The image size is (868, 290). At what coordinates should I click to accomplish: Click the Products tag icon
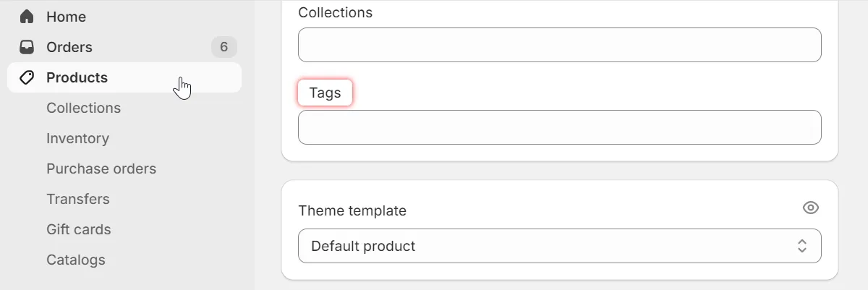click(27, 77)
